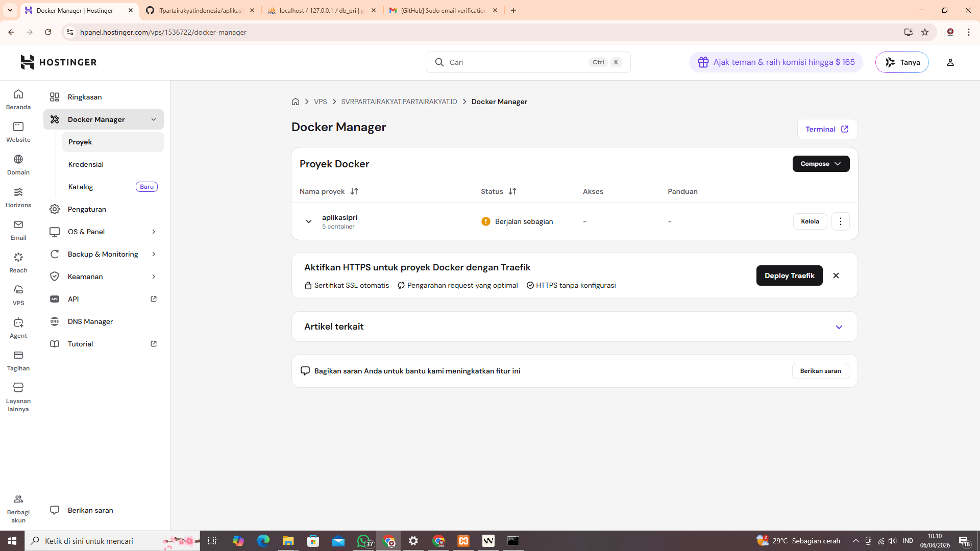Click the user account profile icon
This screenshot has height=551, width=980.
(x=950, y=62)
